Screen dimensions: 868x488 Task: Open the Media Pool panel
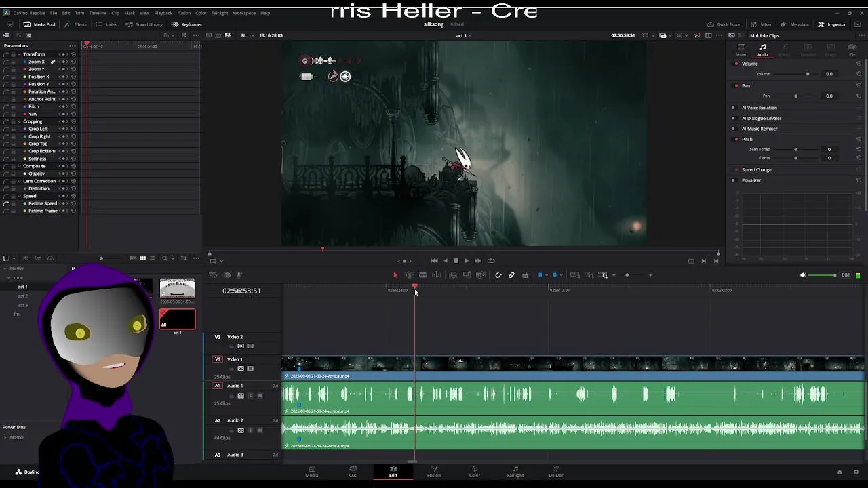click(39, 24)
